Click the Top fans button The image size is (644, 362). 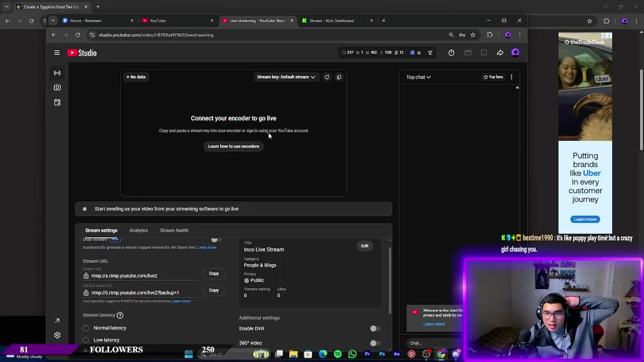coord(494,77)
